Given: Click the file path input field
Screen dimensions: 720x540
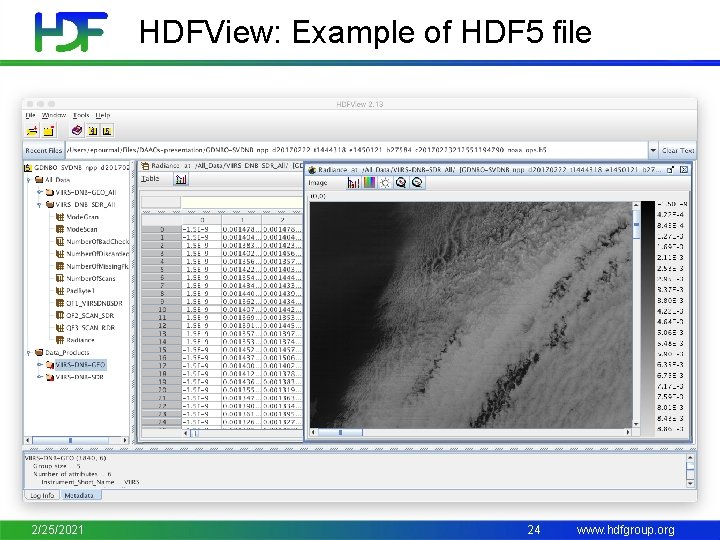Looking at the screenshot, I should [x=356, y=150].
